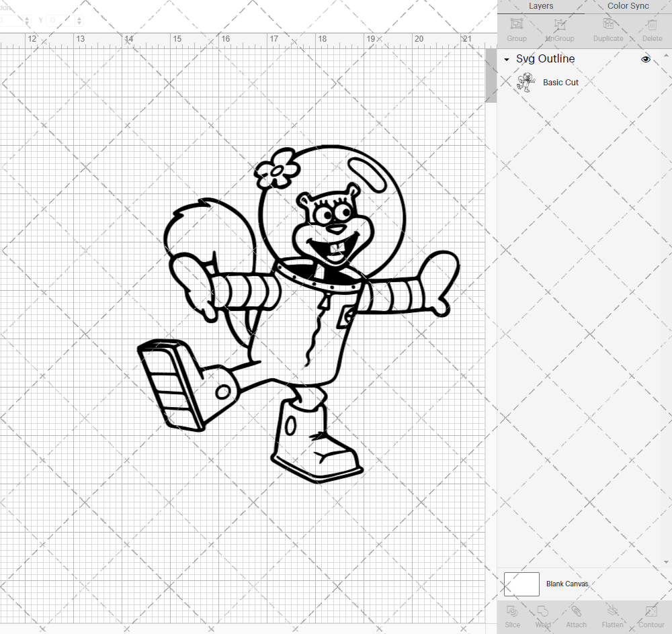Select the Flatten tool
The image size is (672, 634).
612,616
